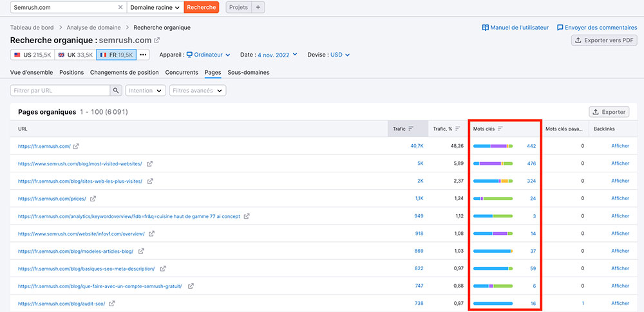This screenshot has width=644, height=312.
Task: Switch to Changements de position tab
Action: click(124, 72)
